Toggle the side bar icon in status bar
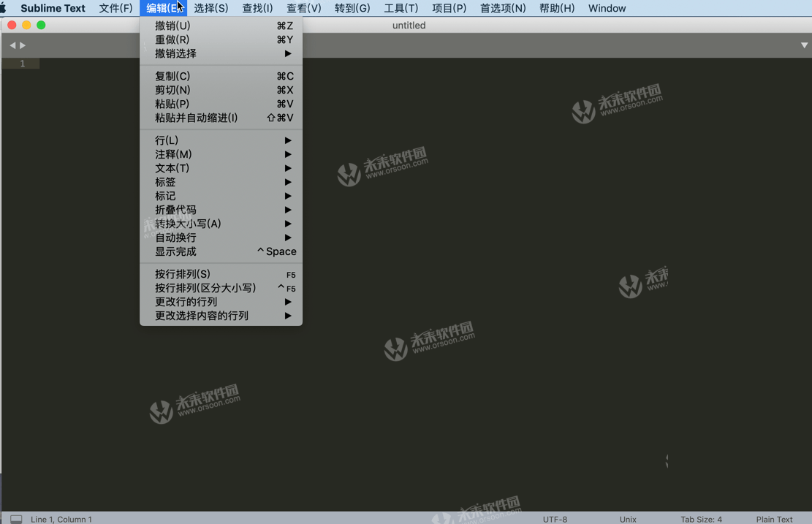Viewport: 812px width, 524px height. coord(16,519)
